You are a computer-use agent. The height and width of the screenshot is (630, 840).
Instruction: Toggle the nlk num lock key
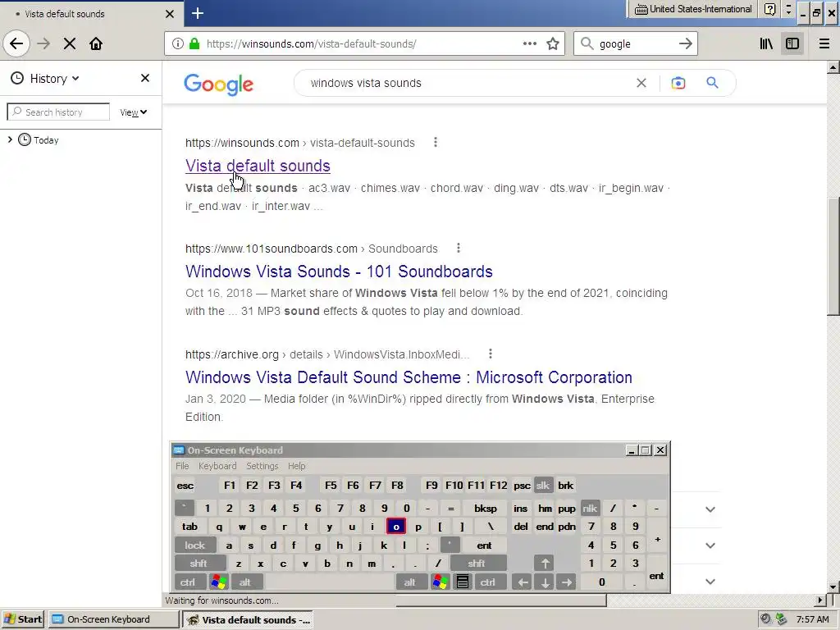coord(590,509)
